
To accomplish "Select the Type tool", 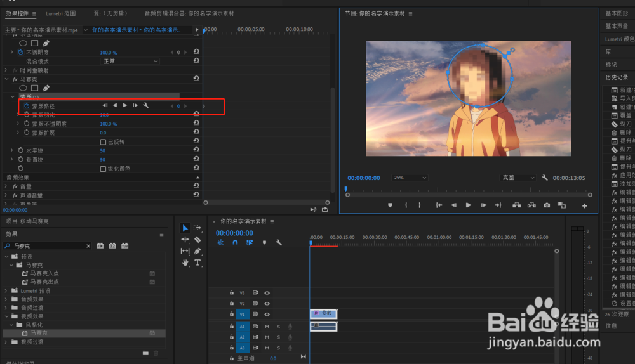I will 197,263.
